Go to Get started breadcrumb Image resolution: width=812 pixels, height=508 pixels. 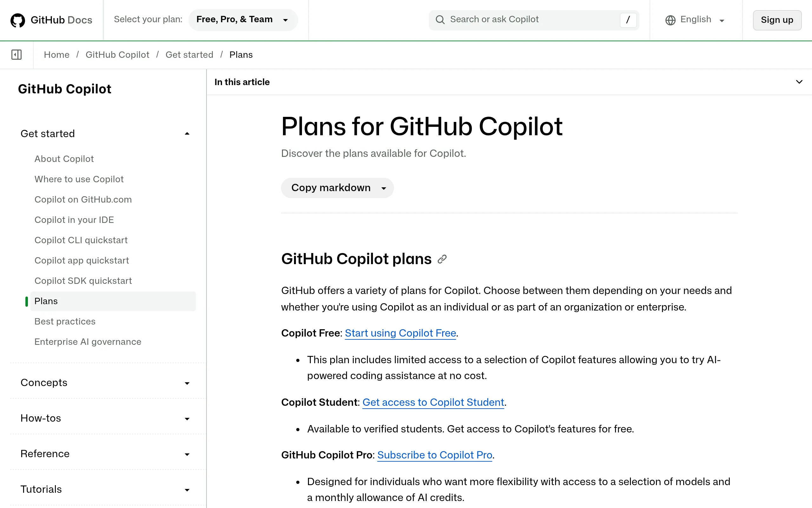point(189,55)
